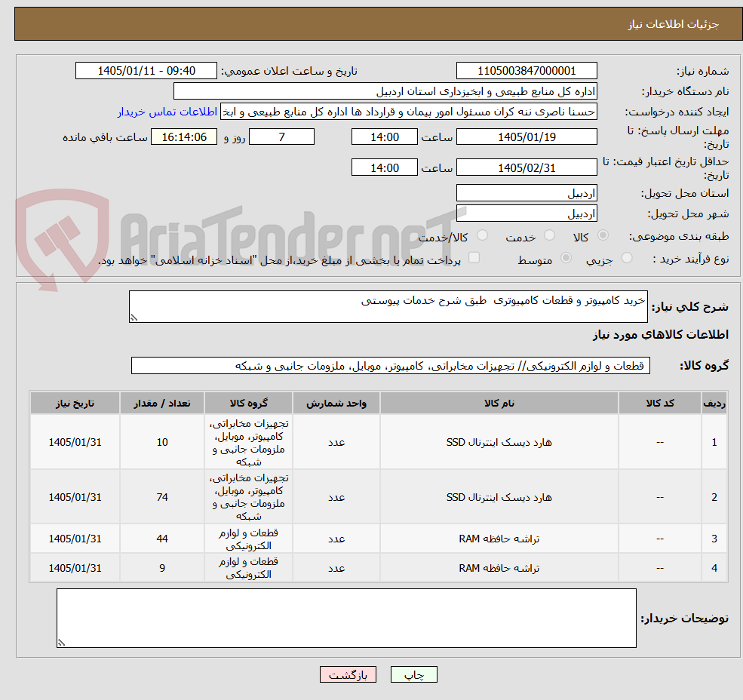Click the کد کالا column header
743x700 pixels.
click(659, 403)
